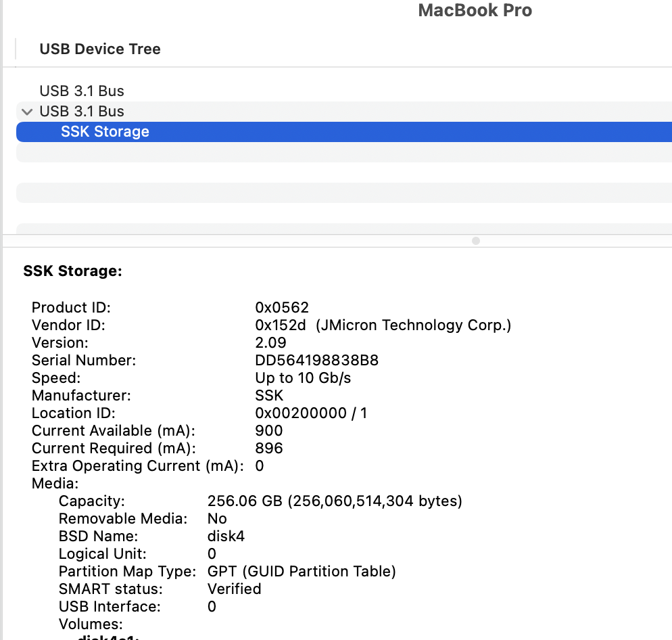Click the Serial Number: label
The height and width of the screenshot is (640, 672).
[84, 361]
